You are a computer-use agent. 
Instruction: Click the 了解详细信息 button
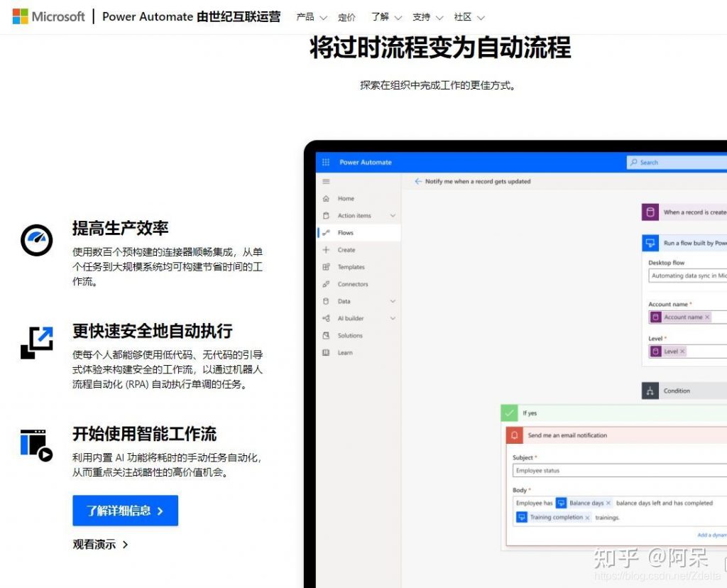pyautogui.click(x=125, y=511)
